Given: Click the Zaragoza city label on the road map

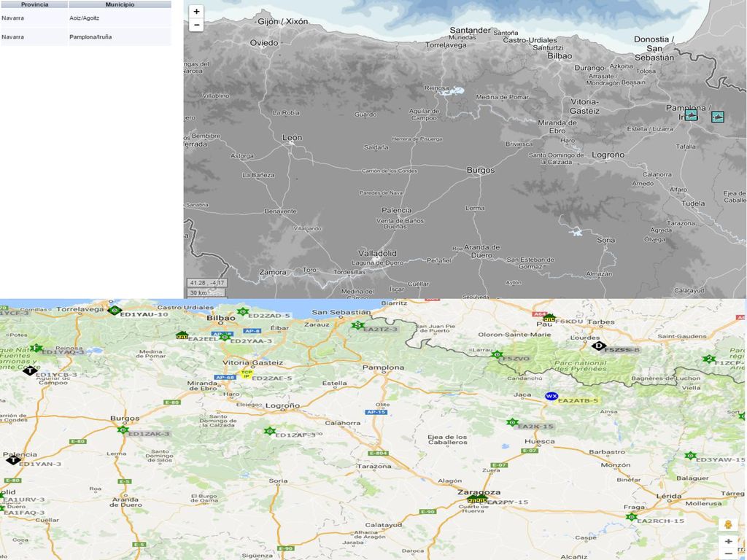Looking at the screenshot, I should pos(479,492).
